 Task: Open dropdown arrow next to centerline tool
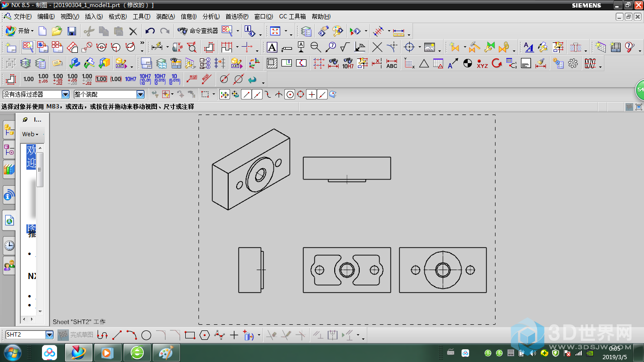[420, 48]
